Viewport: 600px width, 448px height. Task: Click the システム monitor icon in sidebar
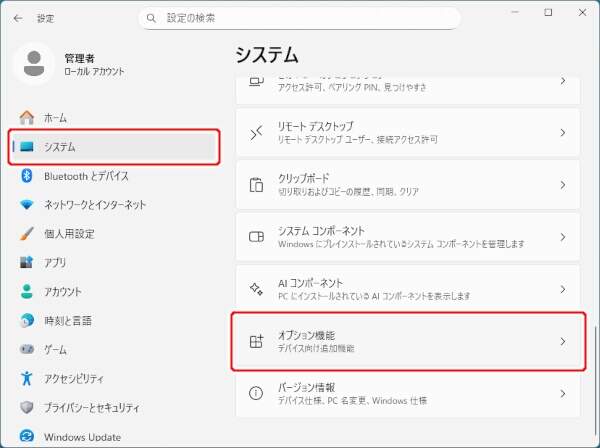(x=27, y=147)
